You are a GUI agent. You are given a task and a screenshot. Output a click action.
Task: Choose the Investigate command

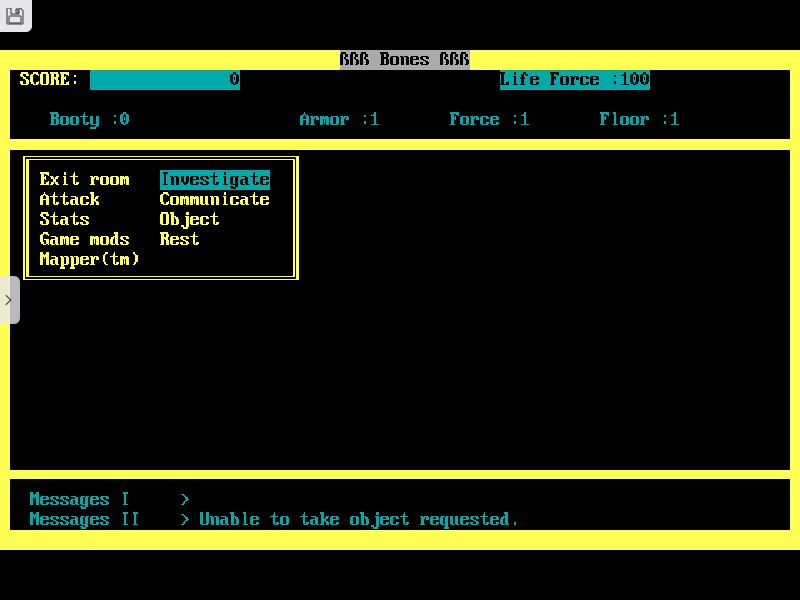tap(214, 179)
